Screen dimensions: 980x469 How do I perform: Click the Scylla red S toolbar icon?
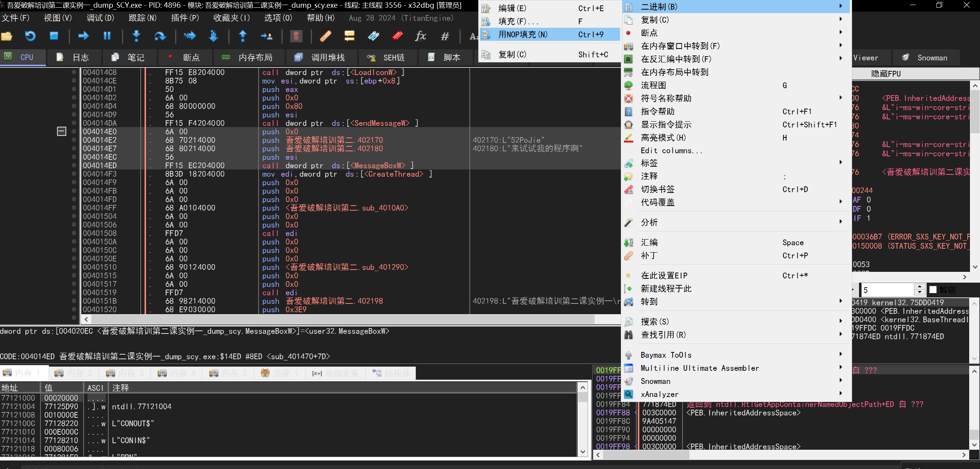click(296, 36)
